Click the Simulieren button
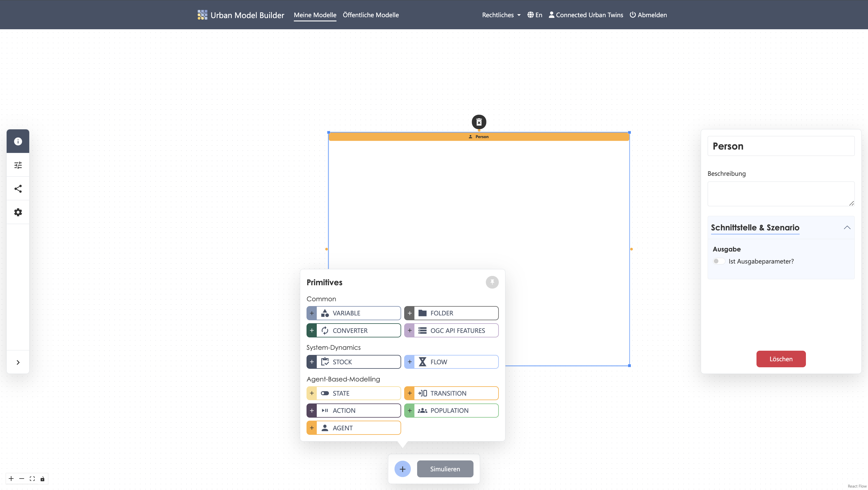Viewport: 868px width, 490px height. tap(445, 469)
